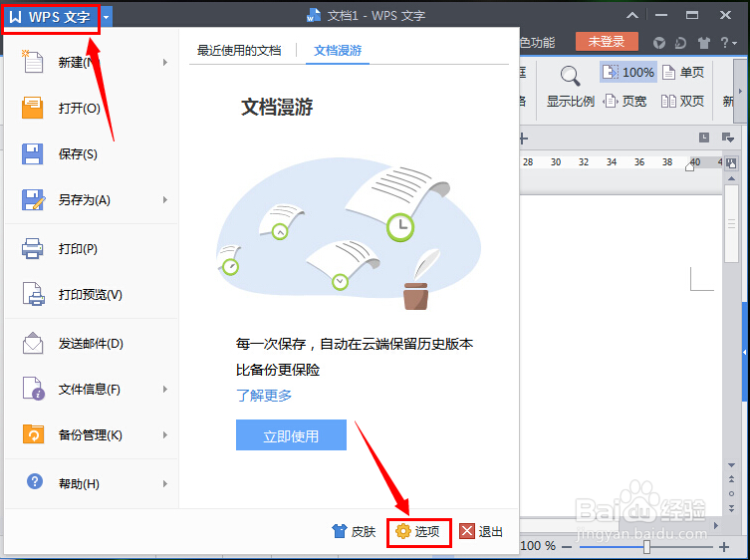The height and width of the screenshot is (560, 750).
Task: Click the horizontal scrollbar right arrow
Action: (715, 525)
